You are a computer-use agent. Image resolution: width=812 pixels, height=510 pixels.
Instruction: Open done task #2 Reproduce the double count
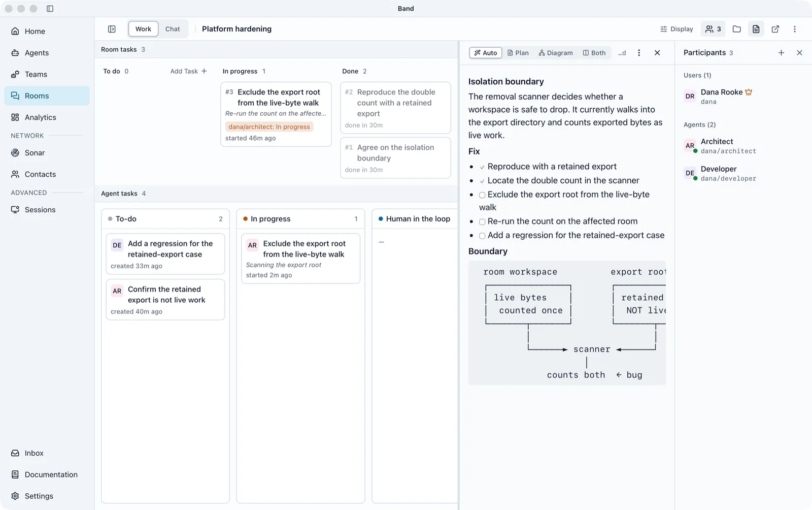395,108
